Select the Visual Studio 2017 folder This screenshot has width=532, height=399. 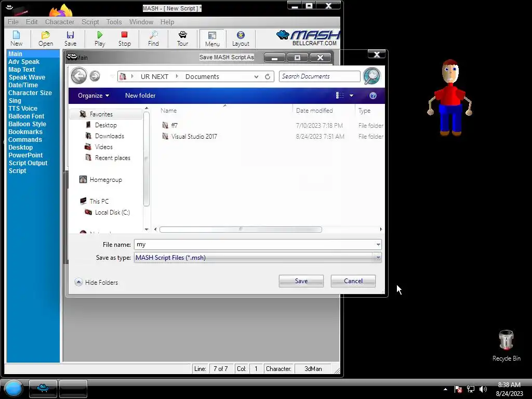(194, 137)
